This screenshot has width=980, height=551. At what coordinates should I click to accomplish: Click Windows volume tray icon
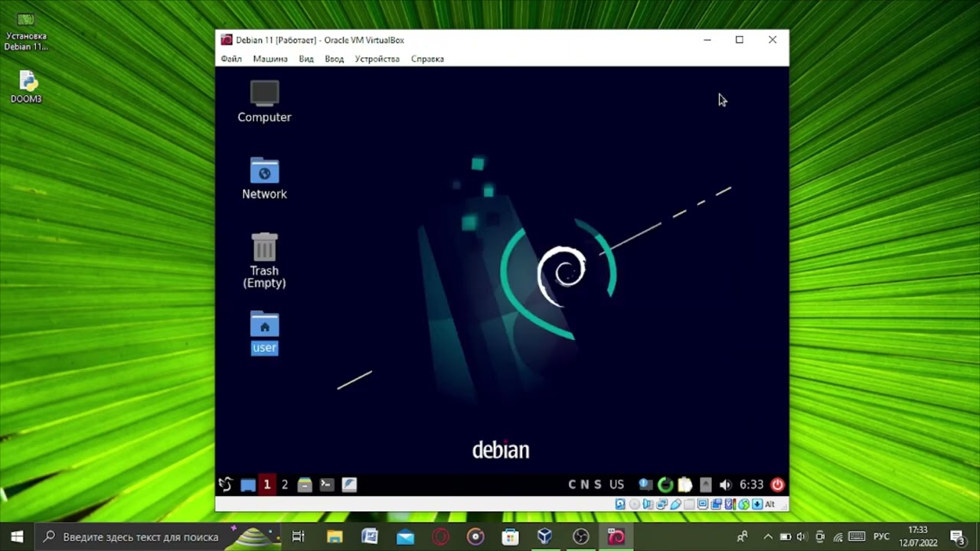[802, 536]
